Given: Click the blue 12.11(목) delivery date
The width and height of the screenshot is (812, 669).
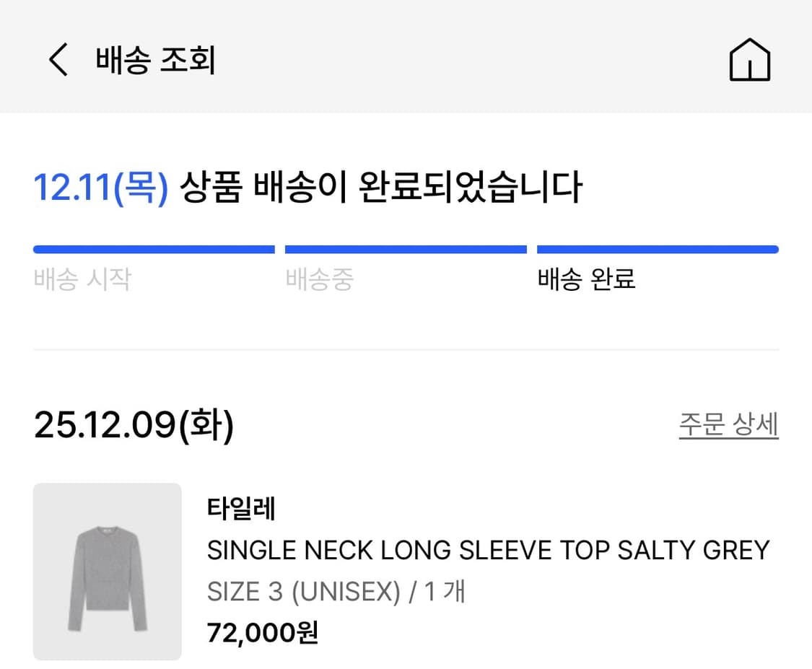Looking at the screenshot, I should tap(100, 188).
